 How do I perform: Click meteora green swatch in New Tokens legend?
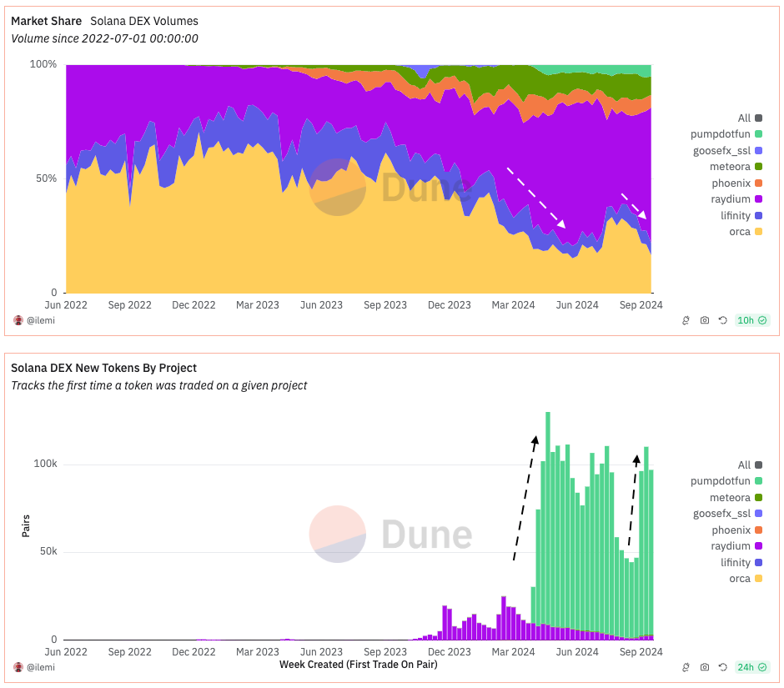tap(758, 498)
